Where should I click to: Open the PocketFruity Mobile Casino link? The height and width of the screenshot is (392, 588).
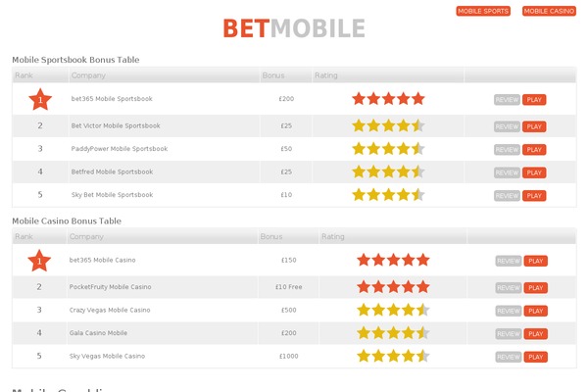tap(110, 287)
